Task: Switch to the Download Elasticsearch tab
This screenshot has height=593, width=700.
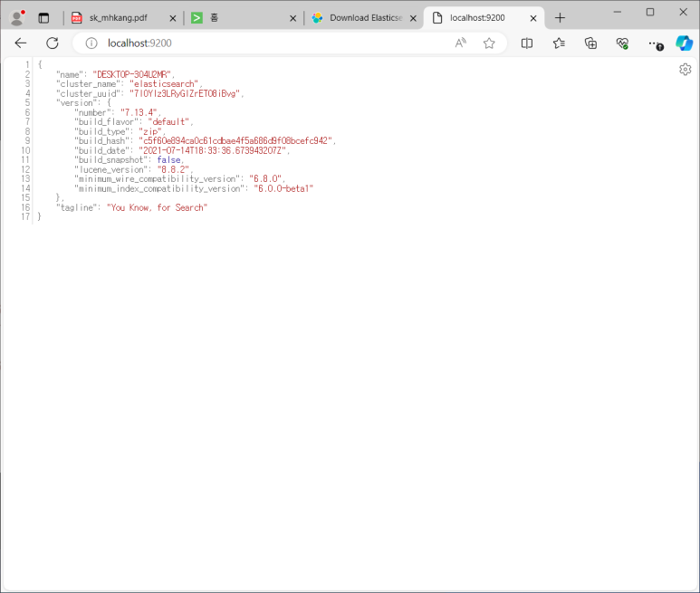Action: click(360, 18)
